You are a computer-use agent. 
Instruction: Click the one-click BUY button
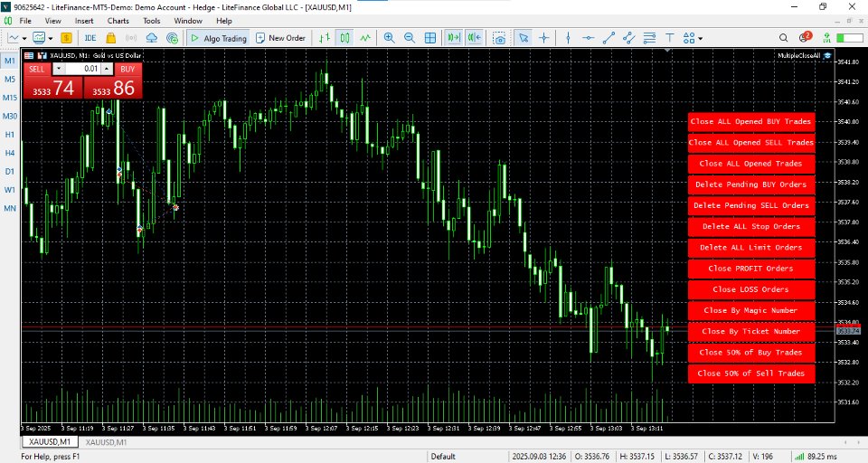tap(127, 69)
